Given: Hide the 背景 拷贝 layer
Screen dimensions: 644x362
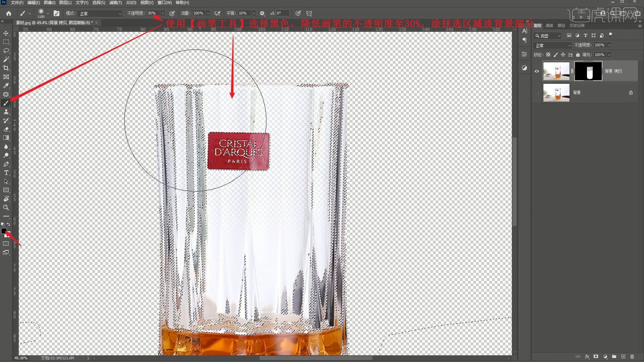Looking at the screenshot, I should 537,71.
